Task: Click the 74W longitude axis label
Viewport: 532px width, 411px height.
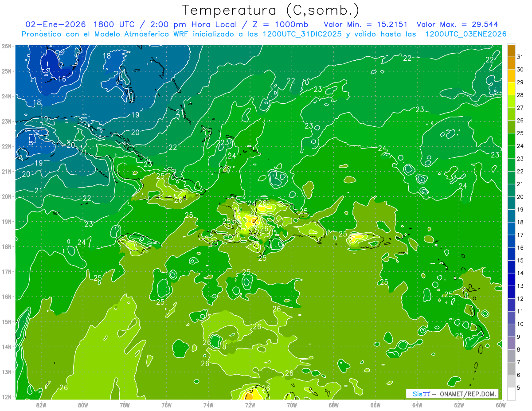Action: click(x=208, y=405)
